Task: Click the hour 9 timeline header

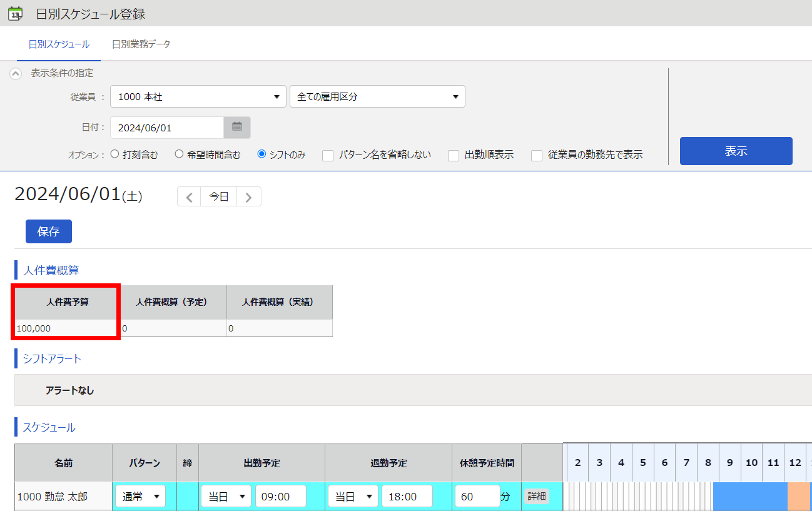Action: click(730, 463)
